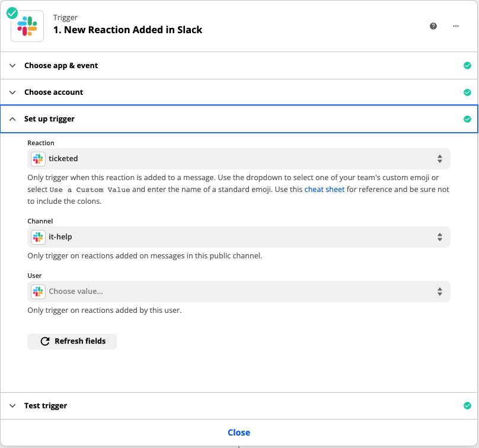Click the Close button at bottom
Image resolution: width=479 pixels, height=448 pixels.
[239, 433]
